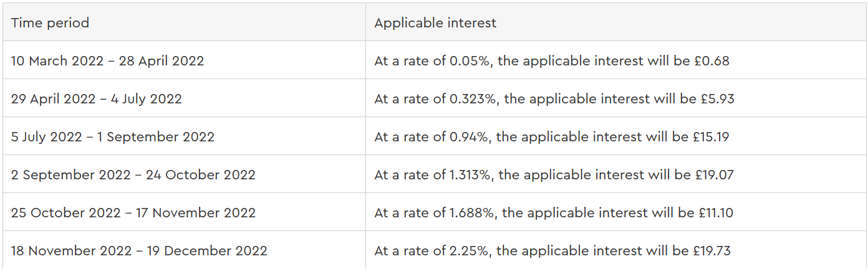Select the 29 April 2022 – 4 July 2022 cell

click(96, 99)
